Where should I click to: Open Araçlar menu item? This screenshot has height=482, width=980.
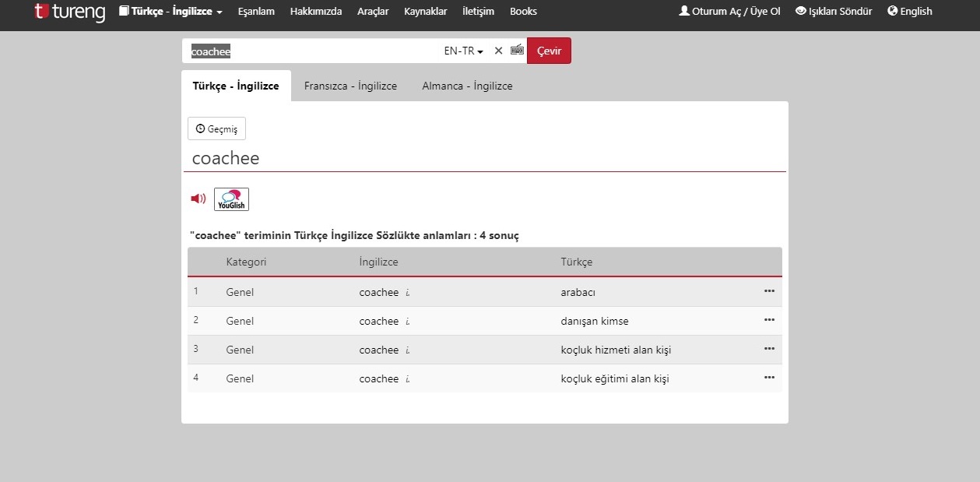pos(373,12)
